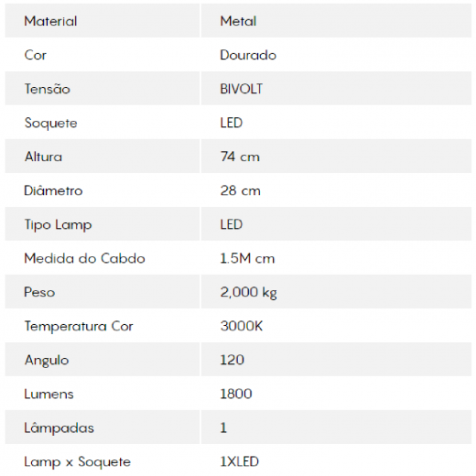Select the Metal value cell

[336, 21]
